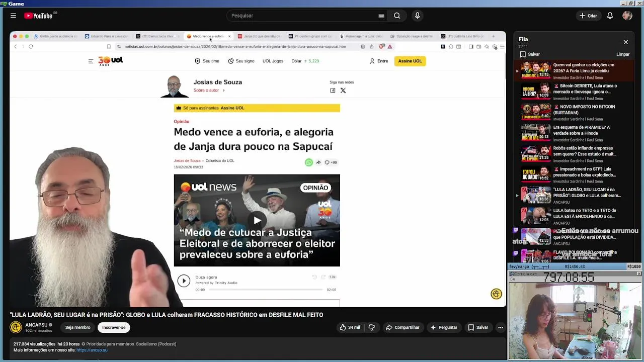The height and width of the screenshot is (362, 644).
Task: Click Assine UOL in subscriber banner
Action: click(x=232, y=108)
